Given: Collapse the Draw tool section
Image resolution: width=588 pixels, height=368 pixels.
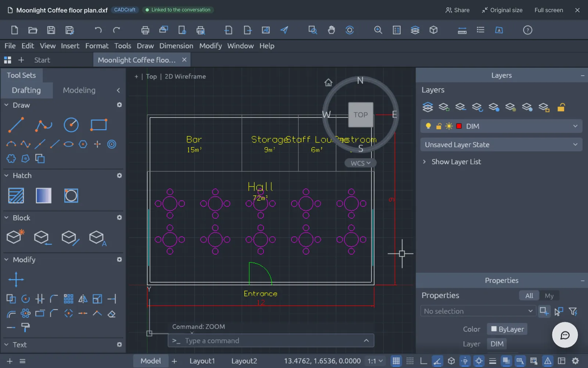Looking at the screenshot, I should [x=6, y=105].
